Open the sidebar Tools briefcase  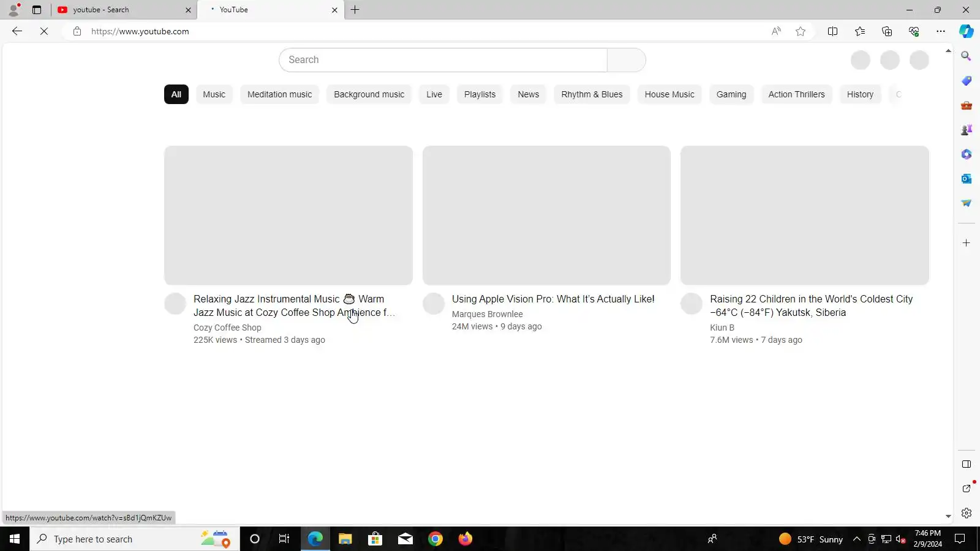967,105
